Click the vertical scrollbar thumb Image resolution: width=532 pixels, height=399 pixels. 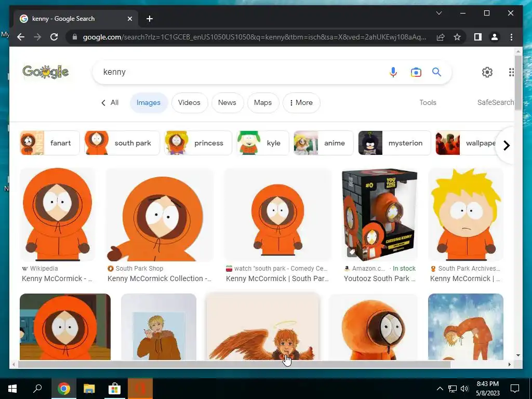(x=518, y=82)
